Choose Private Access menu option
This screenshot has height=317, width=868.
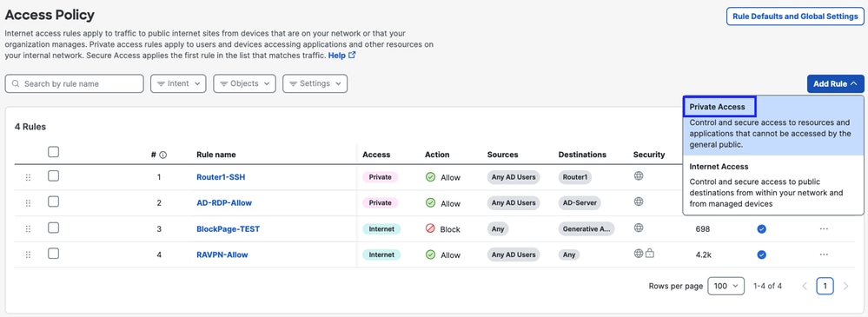click(x=773, y=125)
